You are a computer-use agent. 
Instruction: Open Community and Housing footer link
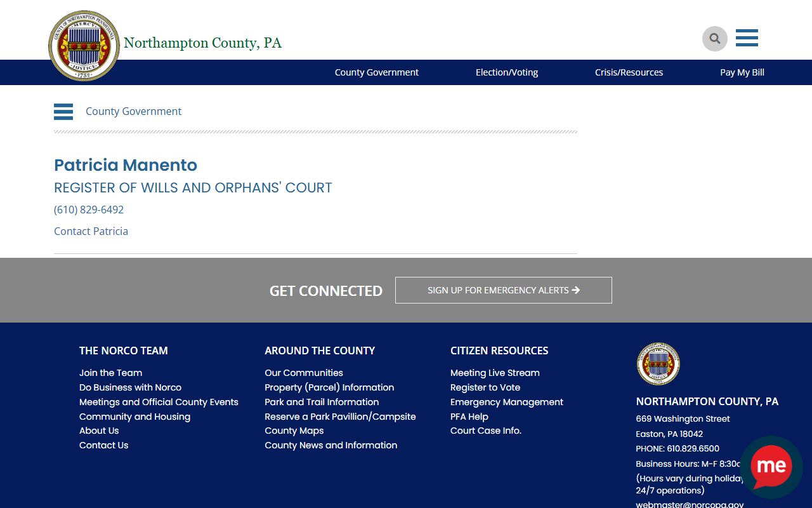pyautogui.click(x=134, y=417)
